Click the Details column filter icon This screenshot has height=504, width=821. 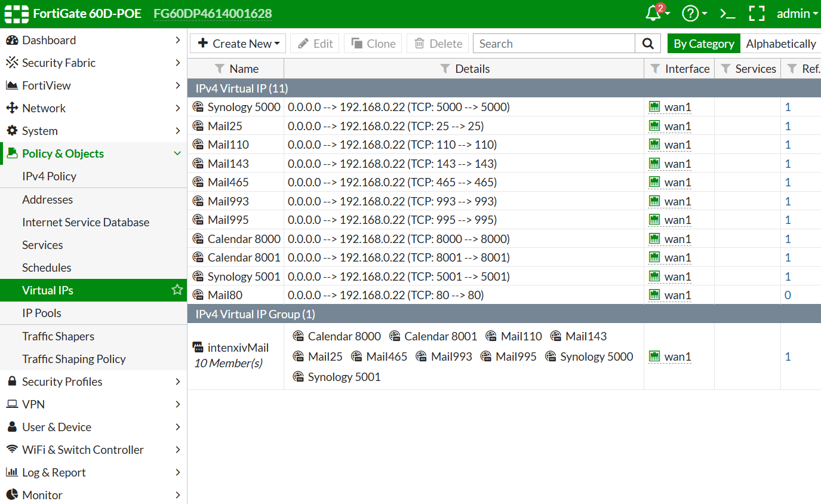coord(445,69)
